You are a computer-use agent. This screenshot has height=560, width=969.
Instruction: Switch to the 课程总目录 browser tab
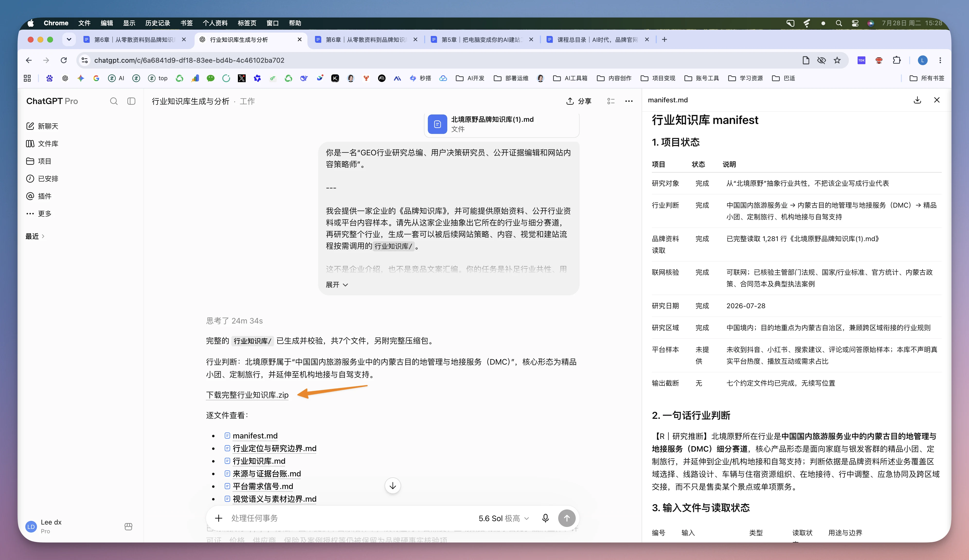point(597,40)
